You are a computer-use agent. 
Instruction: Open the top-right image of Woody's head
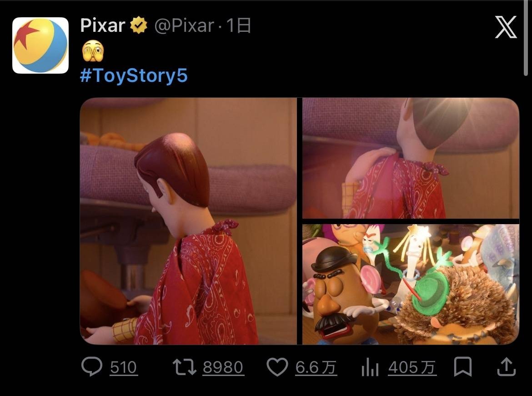tap(411, 158)
